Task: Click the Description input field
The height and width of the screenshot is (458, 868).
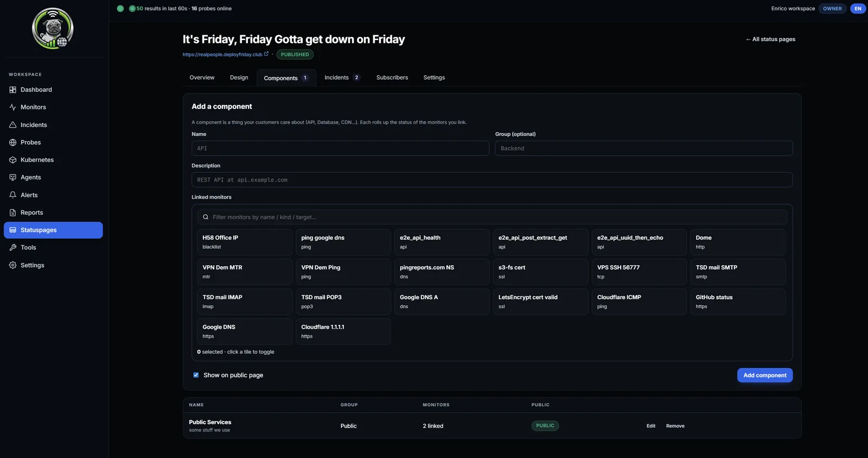Action: 492,180
